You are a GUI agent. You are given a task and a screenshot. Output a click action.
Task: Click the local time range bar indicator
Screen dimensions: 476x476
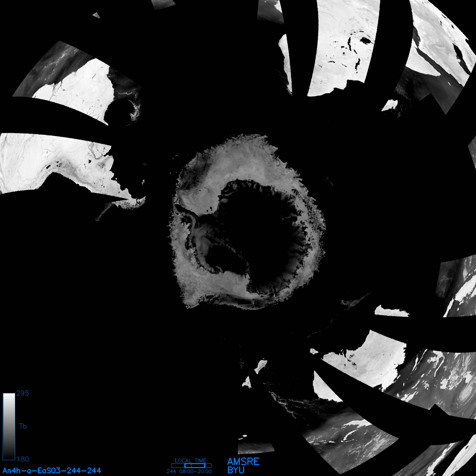[191, 465]
